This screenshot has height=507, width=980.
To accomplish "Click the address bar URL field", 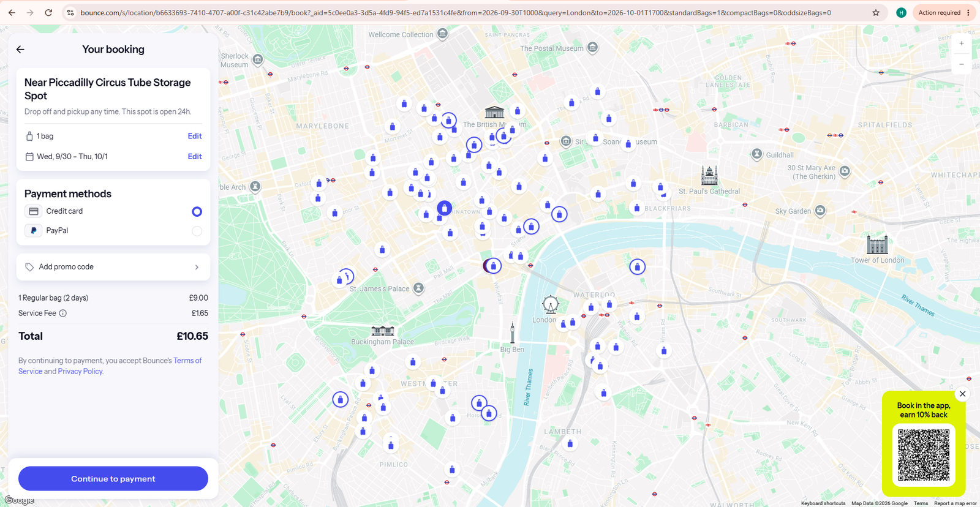I will pyautogui.click(x=456, y=12).
